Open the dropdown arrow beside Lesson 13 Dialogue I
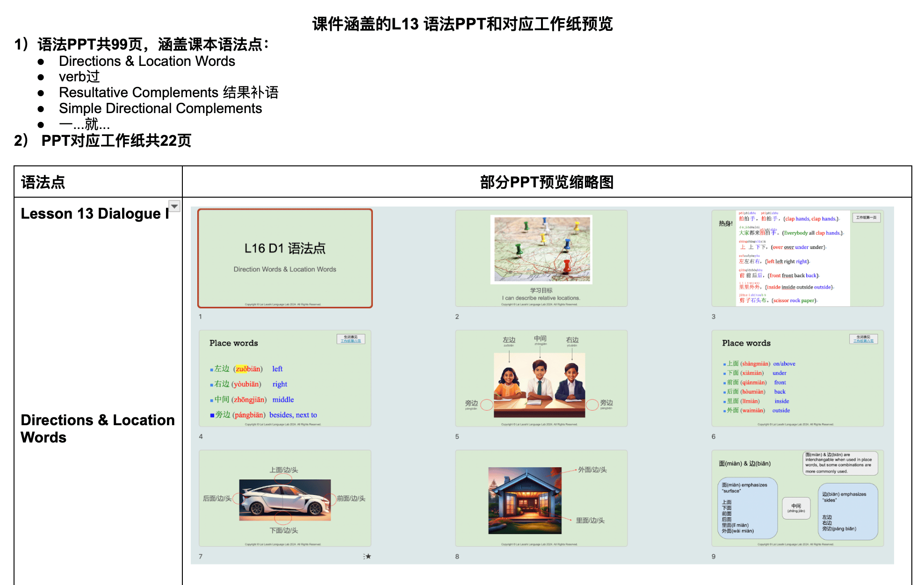Viewport: 924px width, 585px height. [174, 206]
